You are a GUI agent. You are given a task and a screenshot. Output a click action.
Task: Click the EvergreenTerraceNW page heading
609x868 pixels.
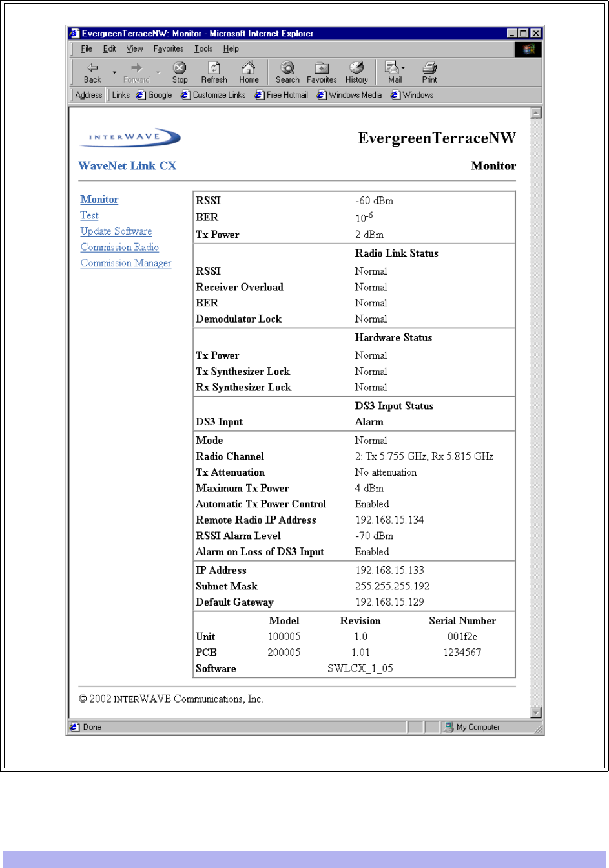(437, 138)
